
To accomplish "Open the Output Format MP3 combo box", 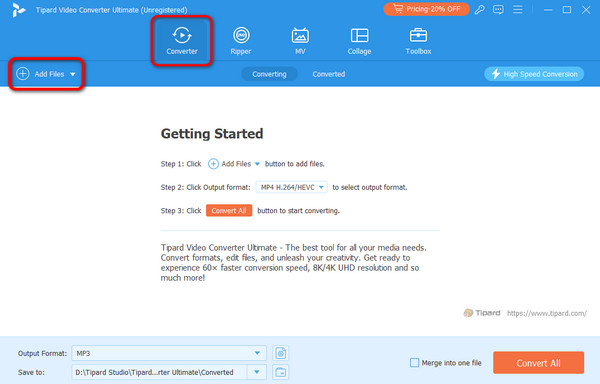I will click(x=169, y=353).
